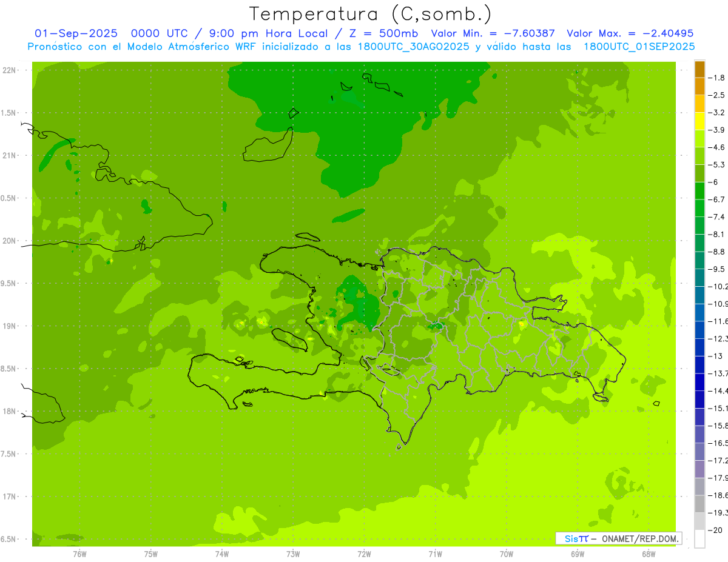Click the 'Temperatura (C,somb.)' map title

[x=371, y=14]
